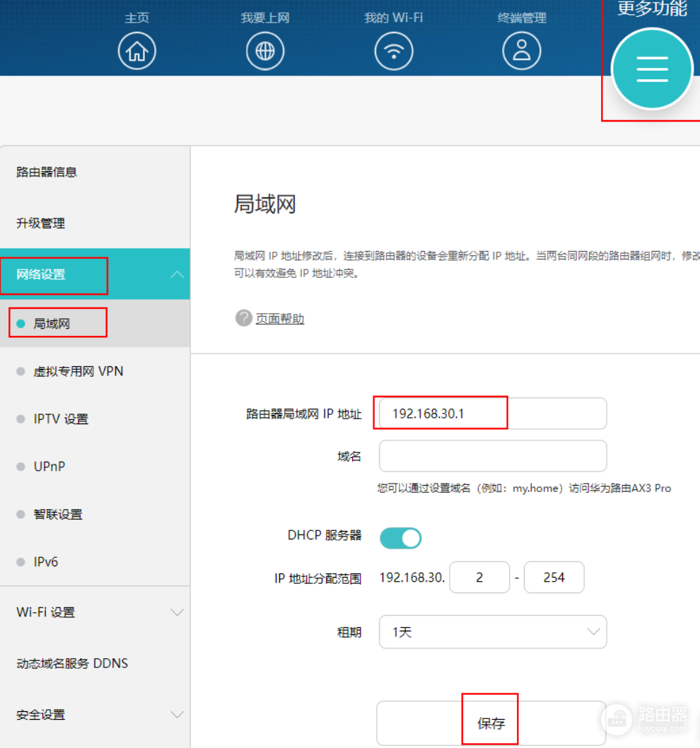Screen dimensions: 700x748
Task: Click the 更多功能 hamburger menu icon
Action: tap(652, 69)
